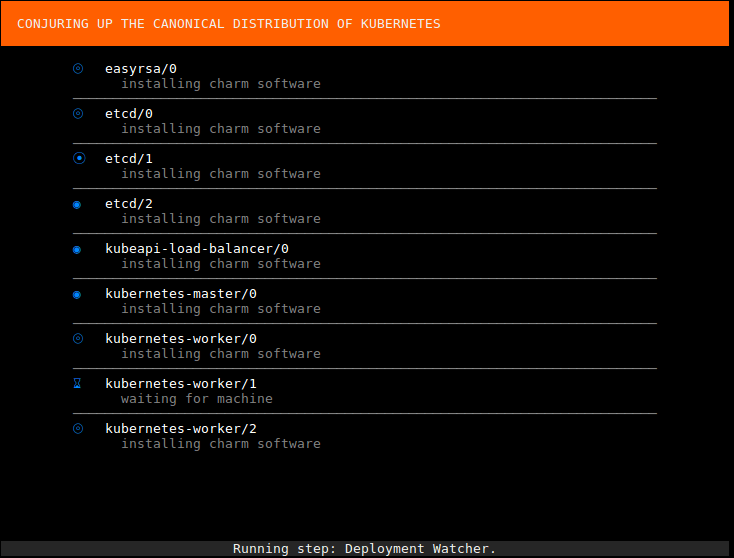Click the blue dot beside etcd/2
Image resolution: width=734 pixels, height=558 pixels.
[x=77, y=205]
